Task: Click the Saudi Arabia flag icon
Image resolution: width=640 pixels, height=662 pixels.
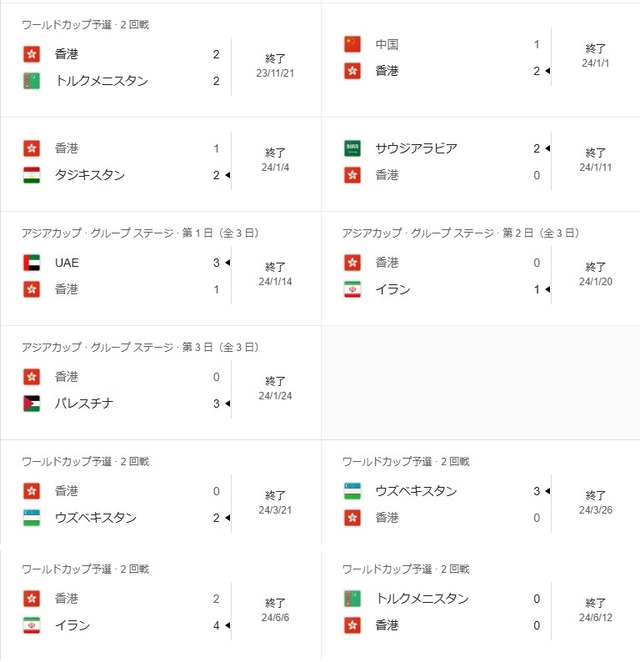Action: click(x=352, y=148)
